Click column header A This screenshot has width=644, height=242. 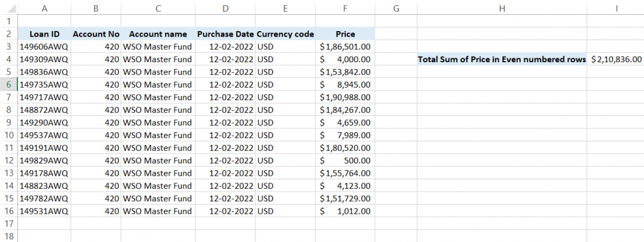(44, 8)
